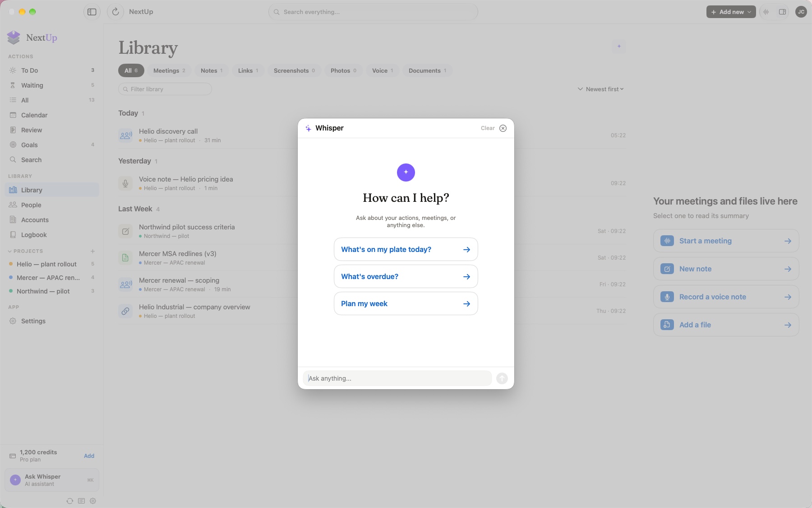Open the JC user avatar
Image resolution: width=812 pixels, height=508 pixels.
801,12
